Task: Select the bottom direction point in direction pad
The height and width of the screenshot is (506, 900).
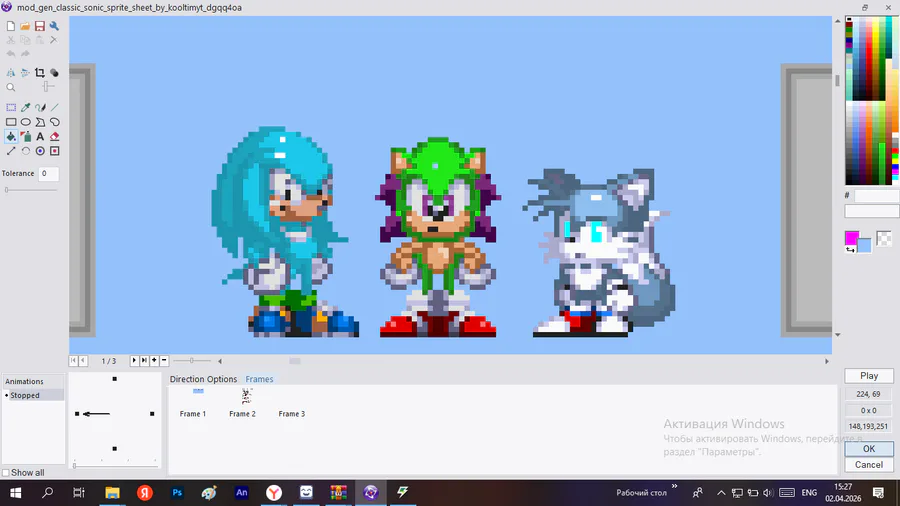Action: (115, 449)
